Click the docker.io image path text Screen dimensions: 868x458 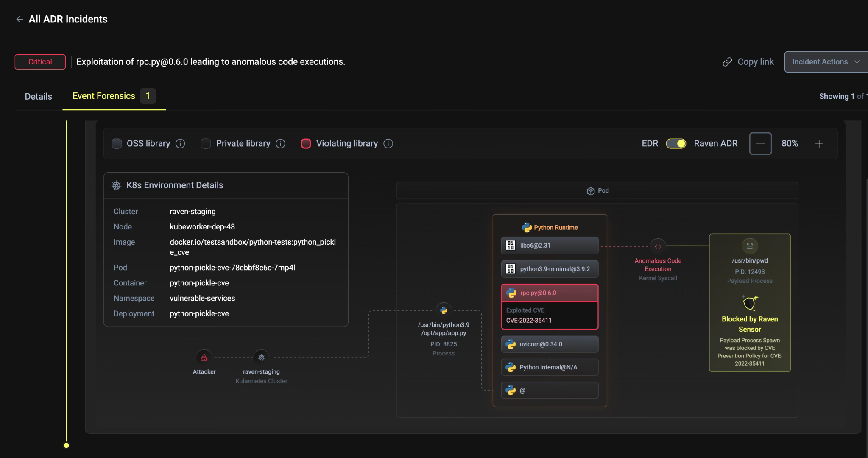point(253,247)
